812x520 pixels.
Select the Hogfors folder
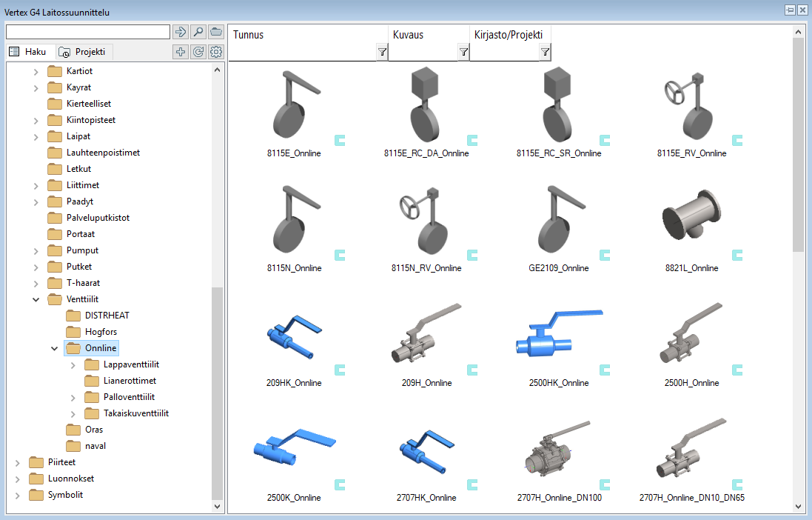101,332
